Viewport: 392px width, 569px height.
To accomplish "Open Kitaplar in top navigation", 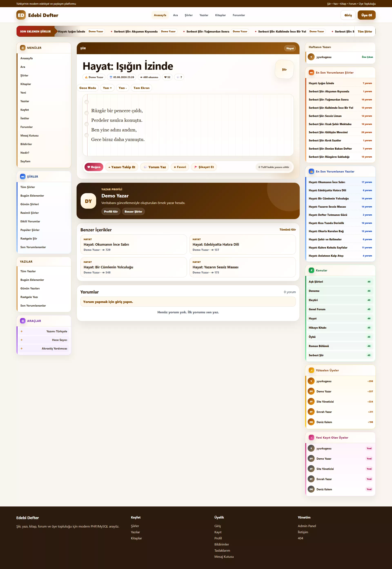I will [x=220, y=15].
